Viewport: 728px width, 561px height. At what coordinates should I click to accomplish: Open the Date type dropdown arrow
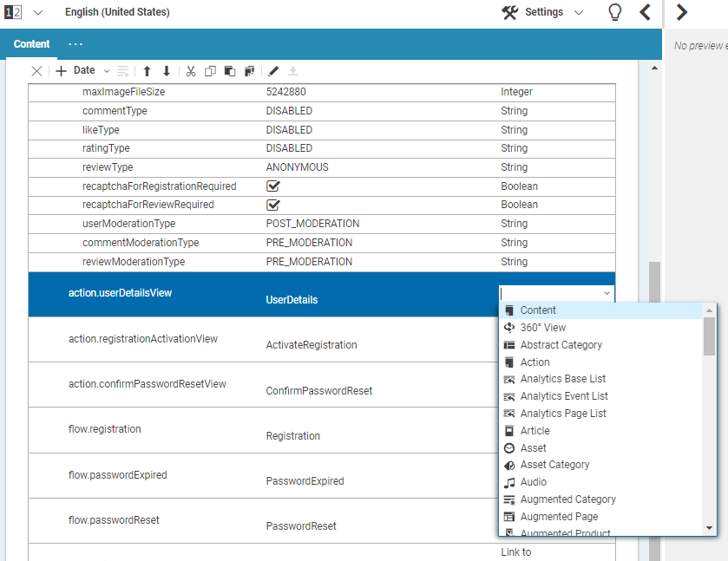pyautogui.click(x=107, y=71)
